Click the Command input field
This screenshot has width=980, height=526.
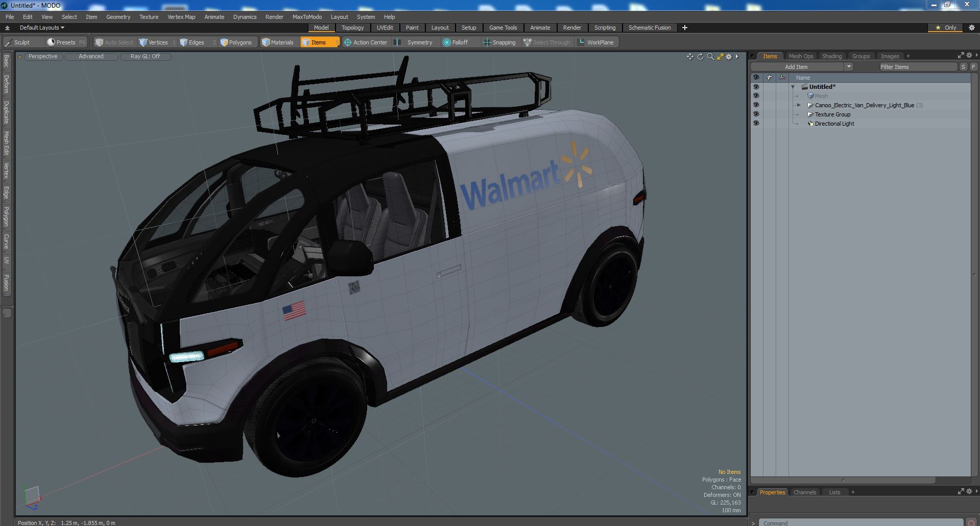click(862, 523)
